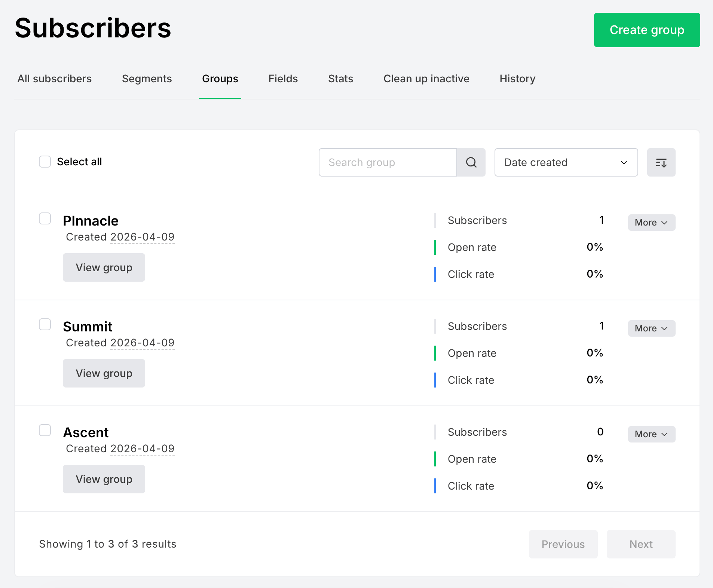Image resolution: width=713 pixels, height=588 pixels.
Task: Tick the PInnacle group checkbox
Action: click(45, 218)
